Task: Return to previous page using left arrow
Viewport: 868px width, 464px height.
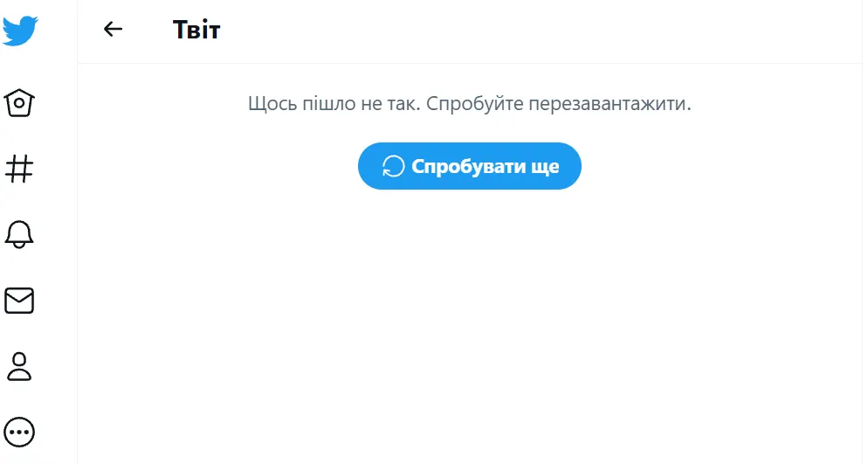Action: (113, 30)
